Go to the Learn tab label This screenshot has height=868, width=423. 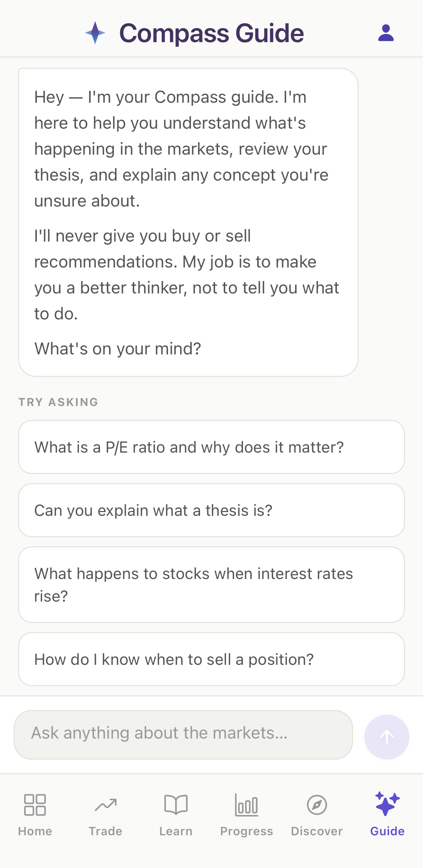pyautogui.click(x=176, y=831)
